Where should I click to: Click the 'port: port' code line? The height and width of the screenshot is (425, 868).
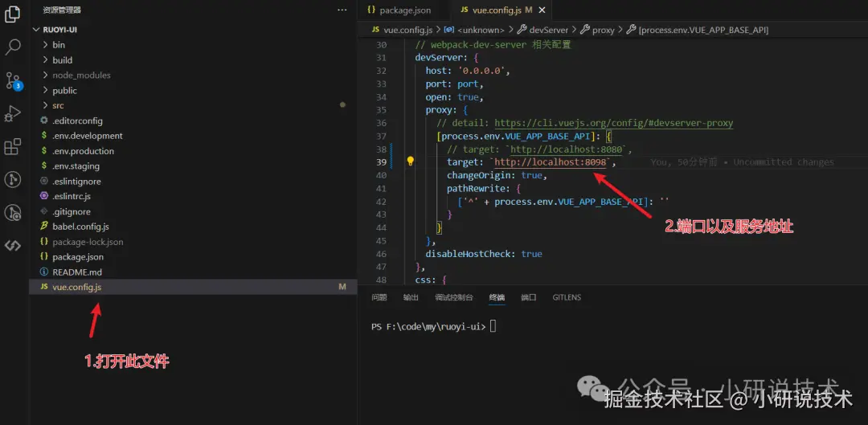454,84
